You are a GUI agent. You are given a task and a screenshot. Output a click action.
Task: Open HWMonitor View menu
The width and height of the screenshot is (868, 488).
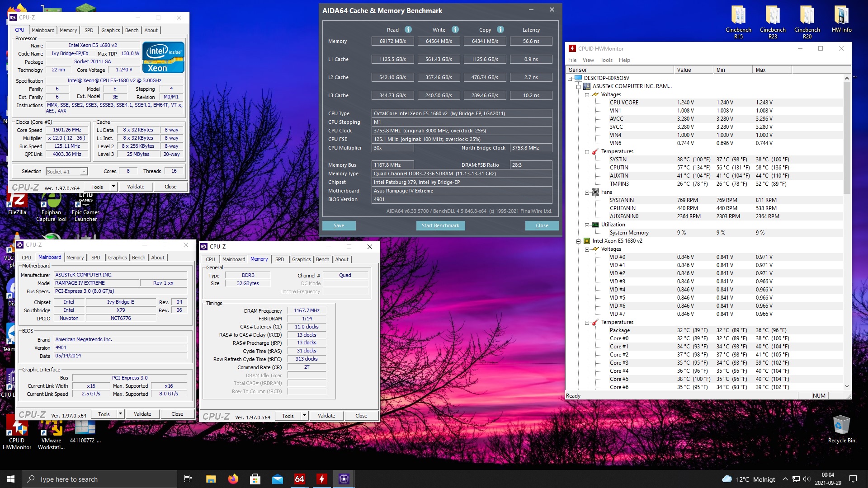coord(588,60)
